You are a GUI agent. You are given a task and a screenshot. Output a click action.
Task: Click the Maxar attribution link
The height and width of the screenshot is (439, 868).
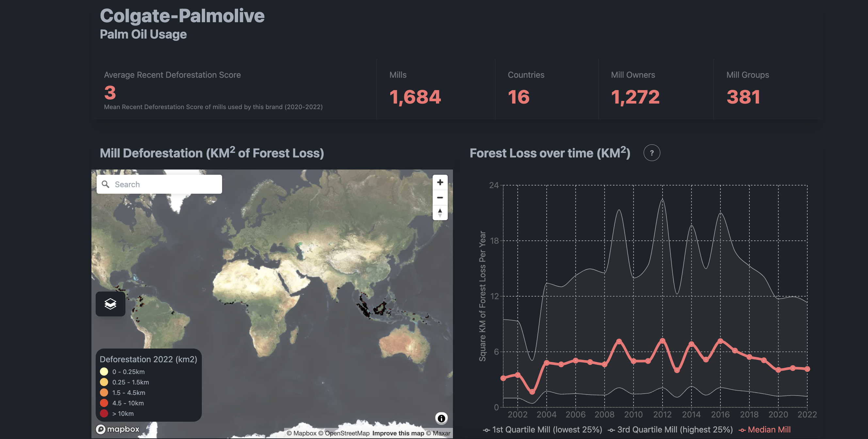(x=438, y=433)
